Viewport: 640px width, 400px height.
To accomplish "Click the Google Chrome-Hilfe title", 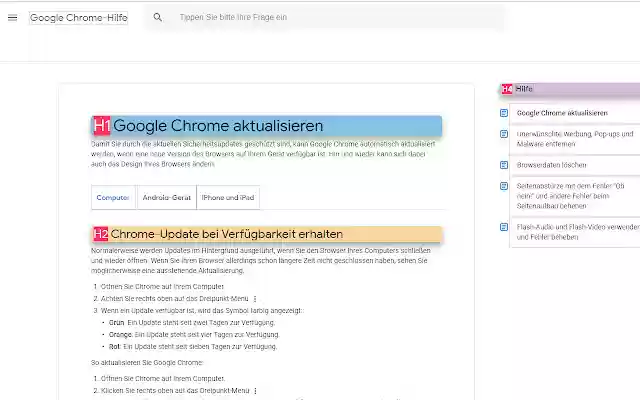I will (79, 18).
